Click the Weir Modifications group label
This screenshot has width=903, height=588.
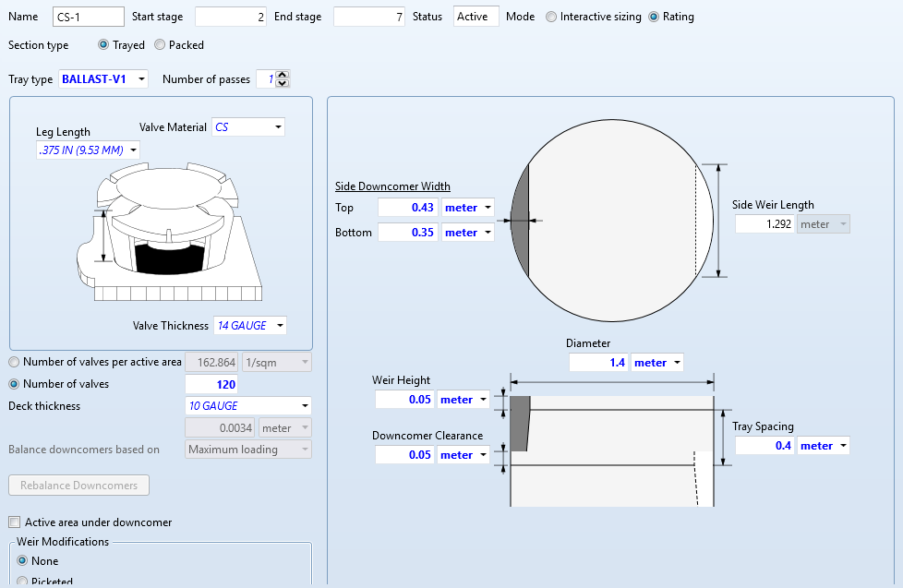click(63, 542)
